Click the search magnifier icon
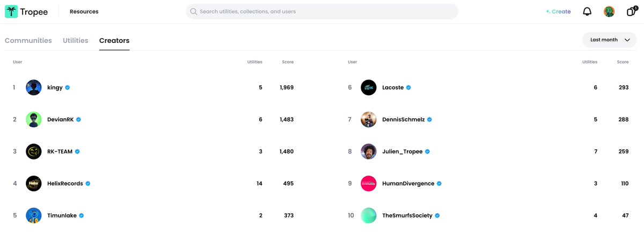Image resolution: width=644 pixels, height=239 pixels. point(193,11)
